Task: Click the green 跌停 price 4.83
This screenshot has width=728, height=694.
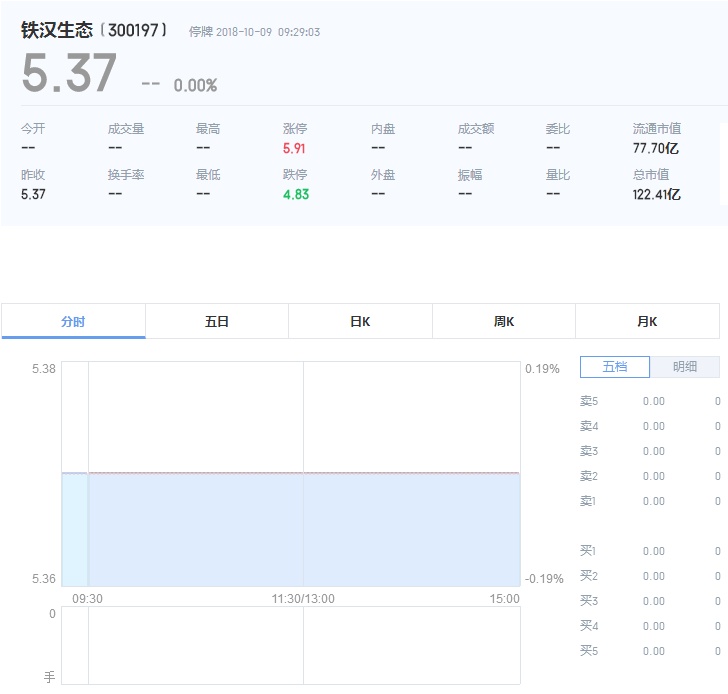Action: coord(295,194)
